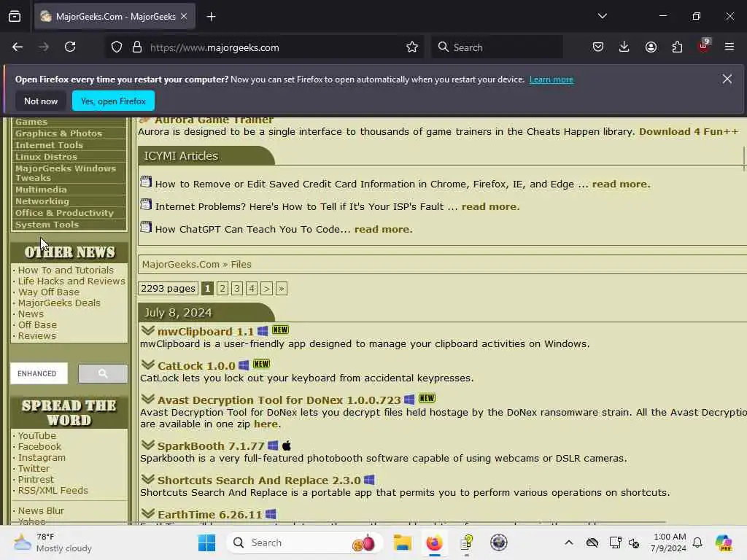This screenshot has width=747, height=560.
Task: Expand the mwClipboard 1.1 entry arrow
Action: (147, 330)
